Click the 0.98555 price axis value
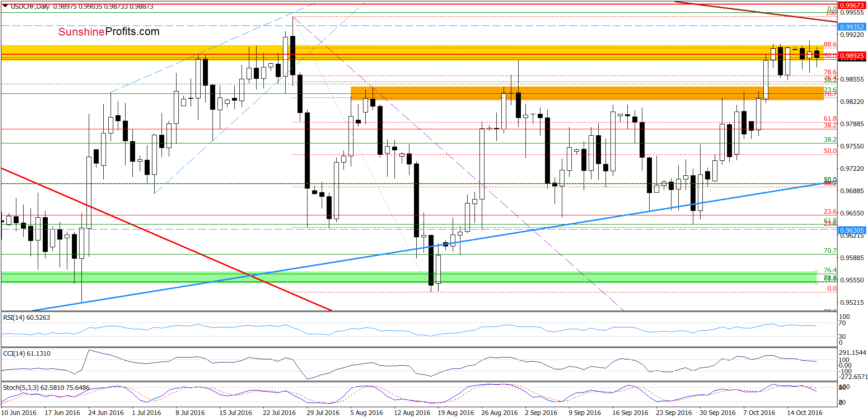The height and width of the screenshot is (419, 868). point(852,79)
